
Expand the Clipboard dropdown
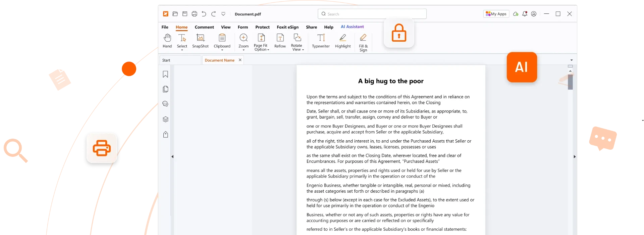(x=222, y=50)
